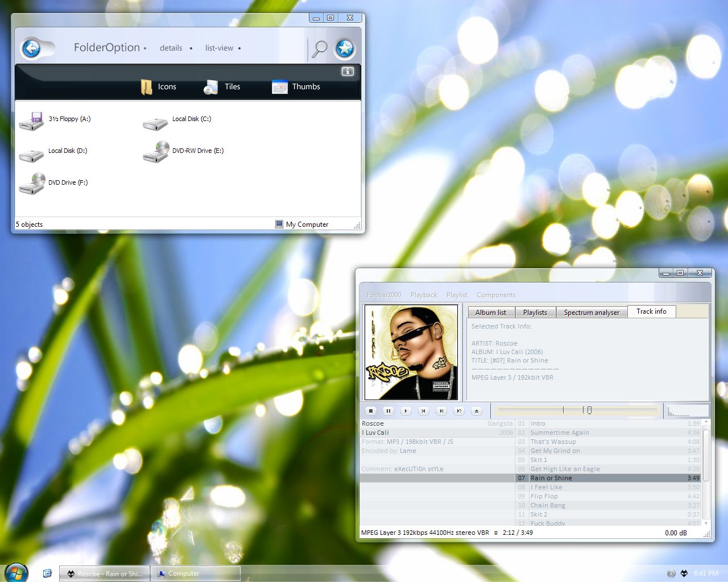728x582 pixels.
Task: Click the Windows Start orb
Action: 15,573
